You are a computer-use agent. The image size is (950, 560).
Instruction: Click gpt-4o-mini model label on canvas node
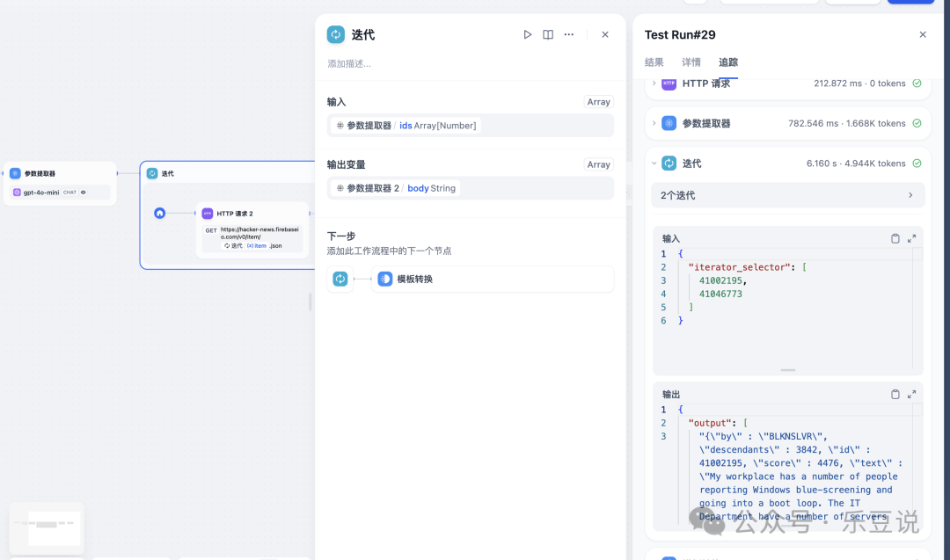[x=41, y=193]
